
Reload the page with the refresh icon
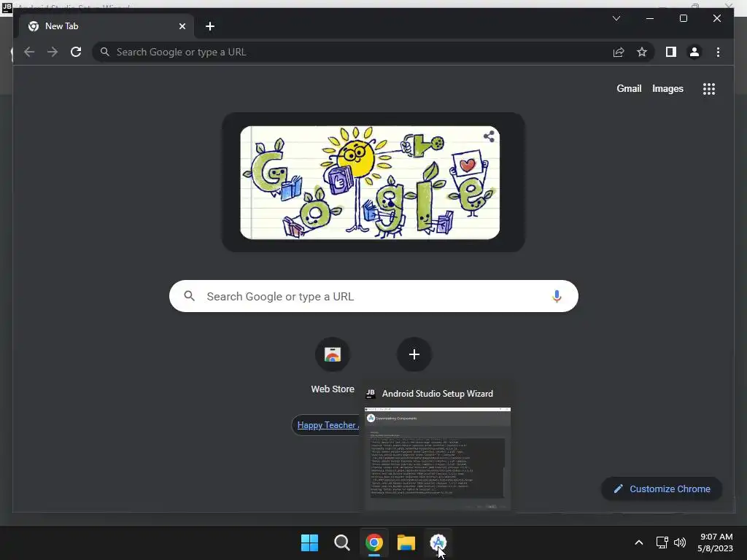click(76, 52)
